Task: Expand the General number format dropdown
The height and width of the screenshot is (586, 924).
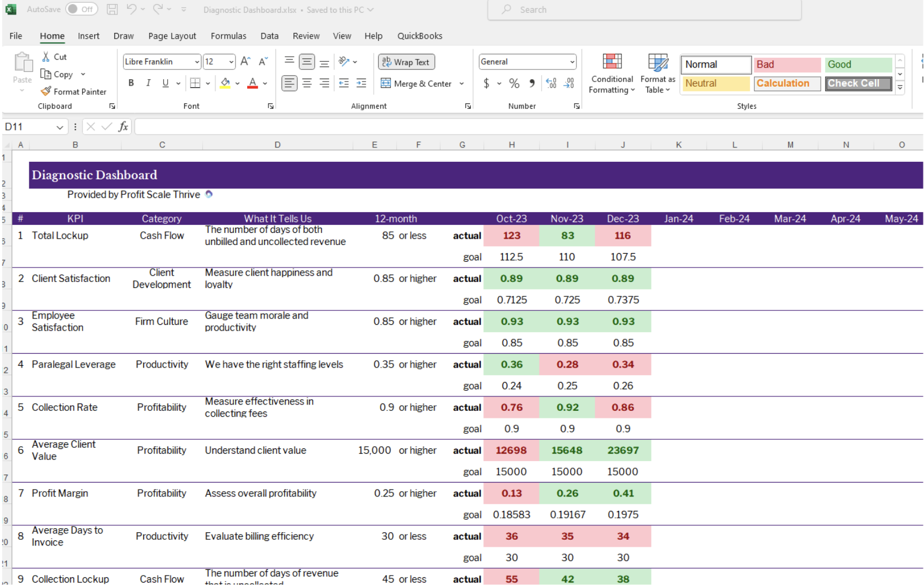Action: point(572,62)
